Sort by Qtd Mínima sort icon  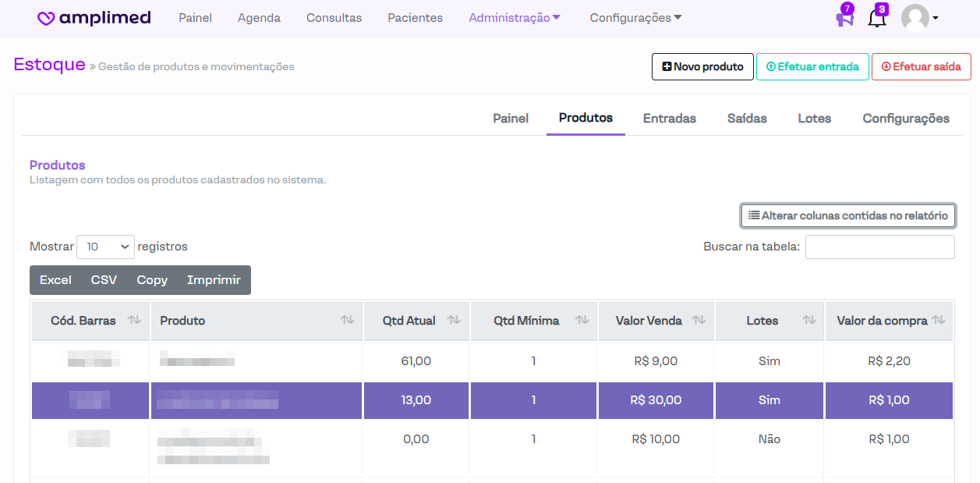(x=582, y=321)
